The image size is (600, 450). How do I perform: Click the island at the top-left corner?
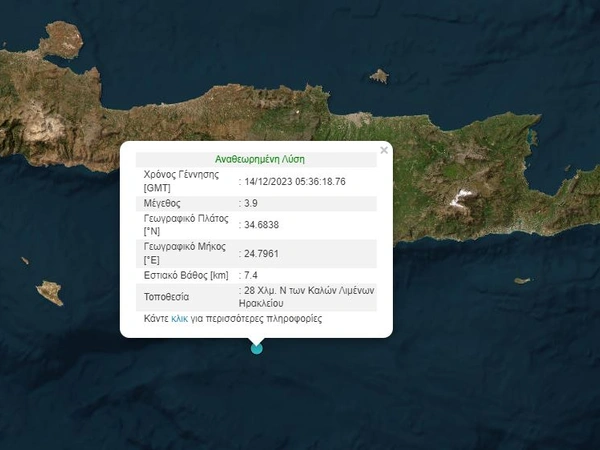[61, 40]
